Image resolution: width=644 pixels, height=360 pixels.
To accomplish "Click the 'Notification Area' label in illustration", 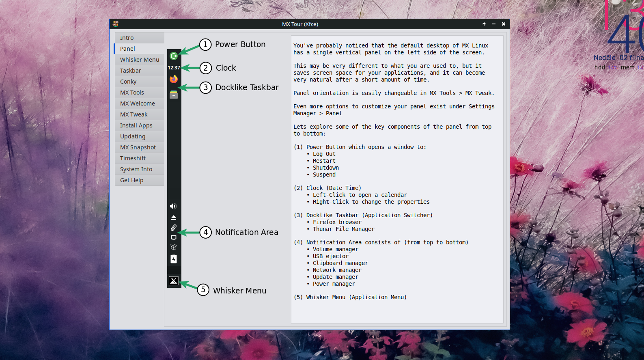I will (247, 232).
